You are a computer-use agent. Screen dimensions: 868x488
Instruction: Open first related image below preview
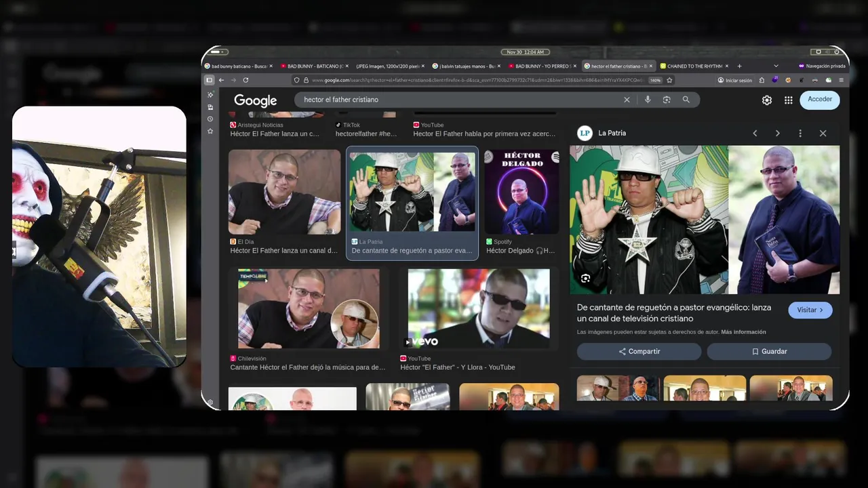tap(618, 388)
